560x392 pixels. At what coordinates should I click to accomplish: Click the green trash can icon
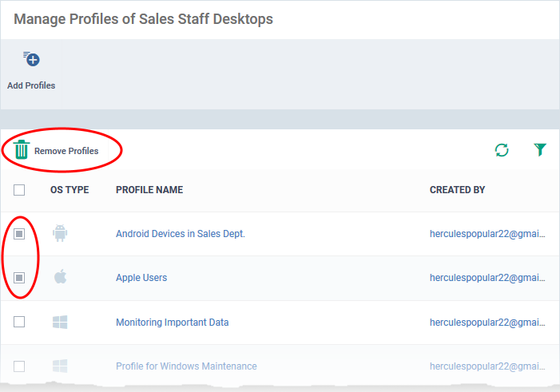point(21,149)
